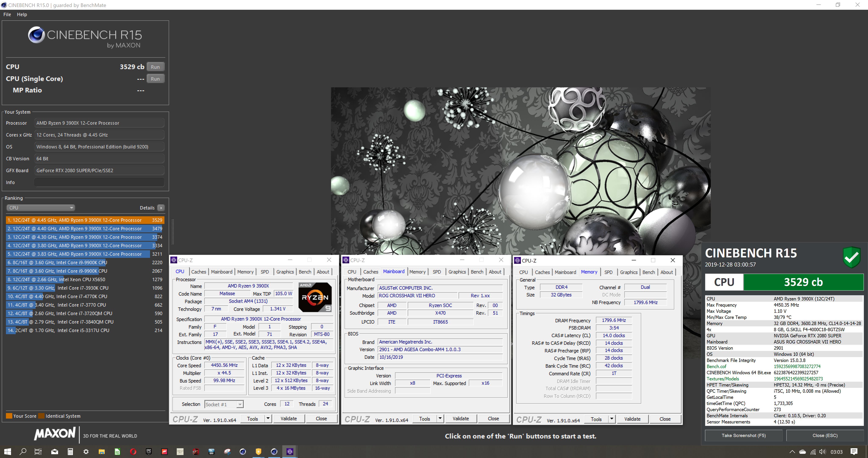Open Tools dropdown arrow in Mainboard CPU-Z
Image resolution: width=868 pixels, height=458 pixels.
pyautogui.click(x=440, y=419)
